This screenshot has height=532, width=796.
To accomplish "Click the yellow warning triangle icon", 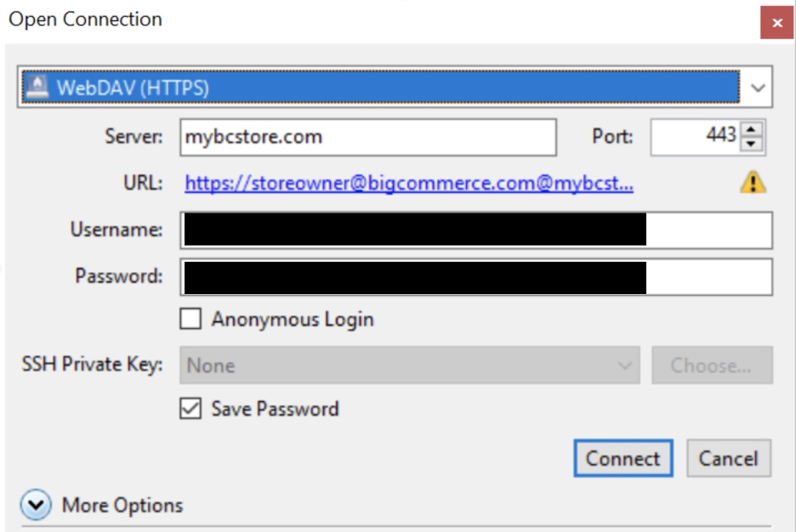I will point(753,182).
